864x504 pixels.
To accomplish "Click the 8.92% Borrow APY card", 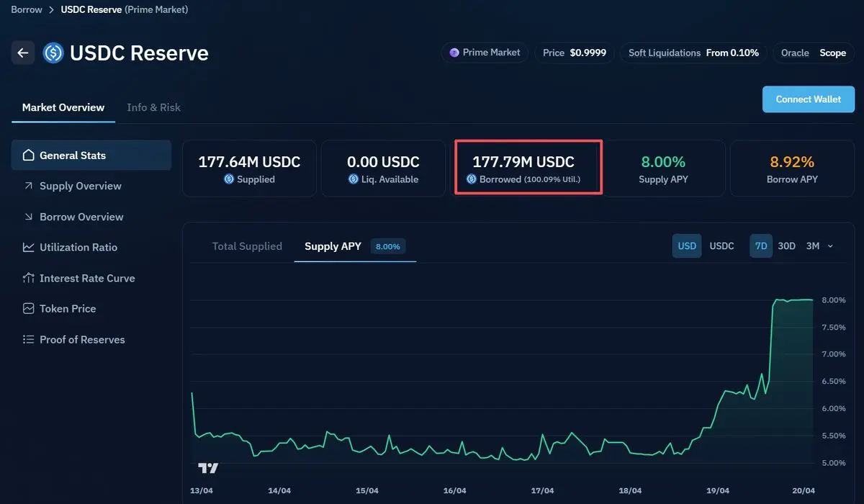I will coord(792,168).
